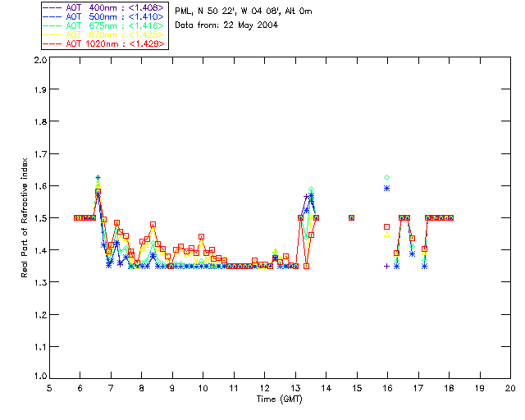This screenshot has height=420, width=525.
Task: Click y-axis label 1.0
Action: click(x=40, y=376)
